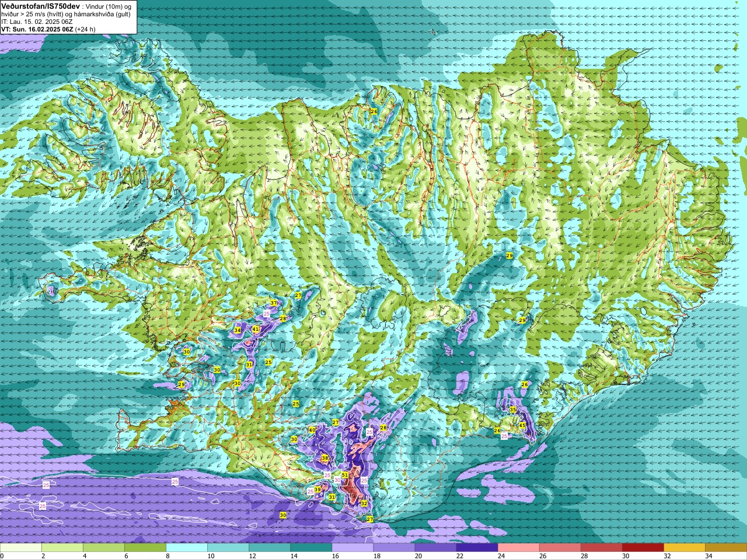Pick the 22–24 m/s deep indigo legend swatch
This screenshot has width=747, height=560.
(x=477, y=548)
